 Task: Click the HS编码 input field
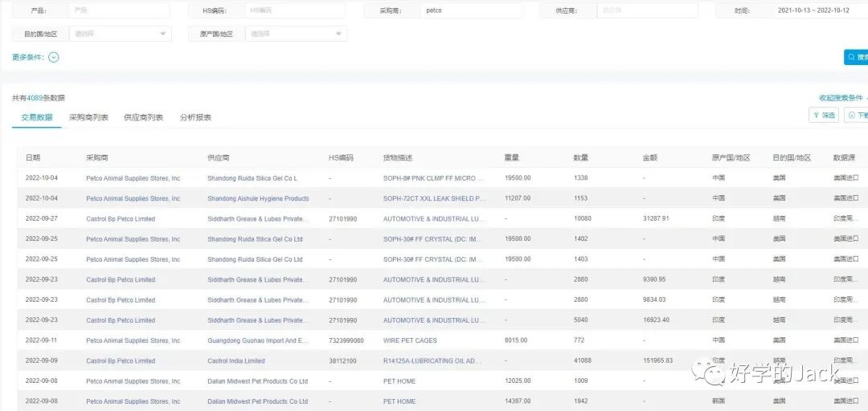(294, 10)
